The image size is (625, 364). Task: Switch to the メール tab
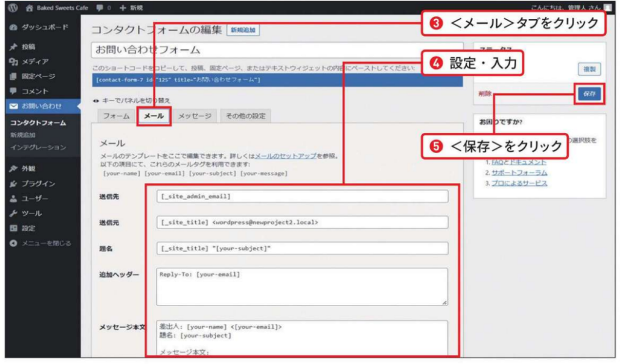(153, 116)
